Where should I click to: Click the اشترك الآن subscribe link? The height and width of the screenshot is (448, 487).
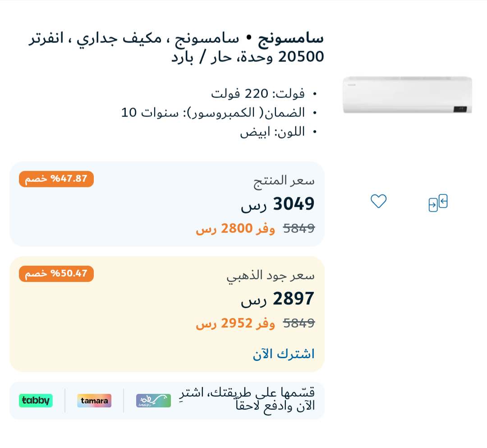[x=284, y=354]
